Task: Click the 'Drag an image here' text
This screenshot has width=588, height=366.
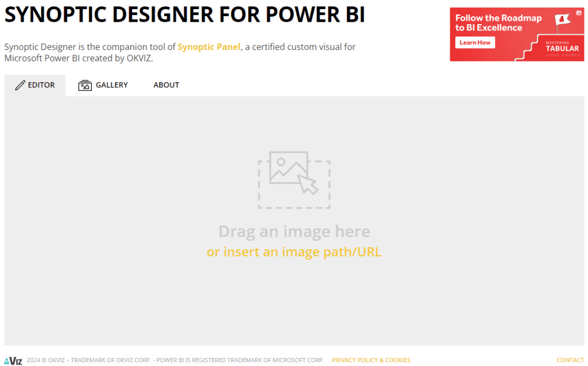Action: pyautogui.click(x=294, y=231)
